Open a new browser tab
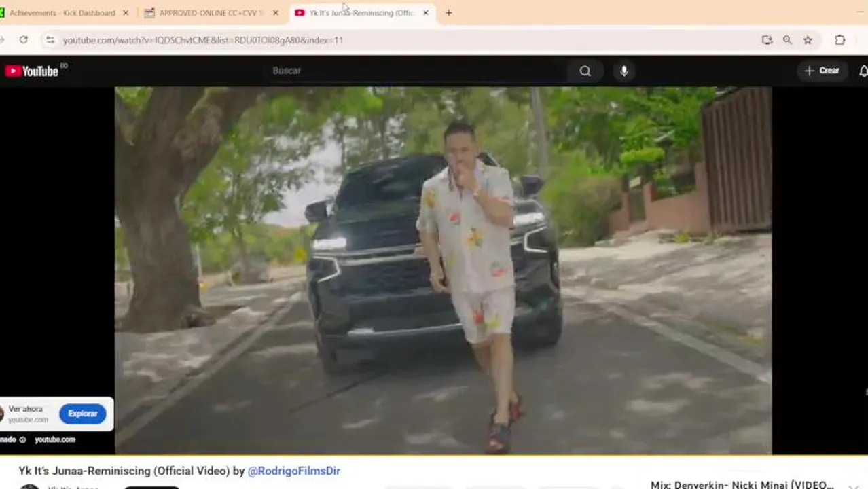868x489 pixels. click(x=448, y=13)
